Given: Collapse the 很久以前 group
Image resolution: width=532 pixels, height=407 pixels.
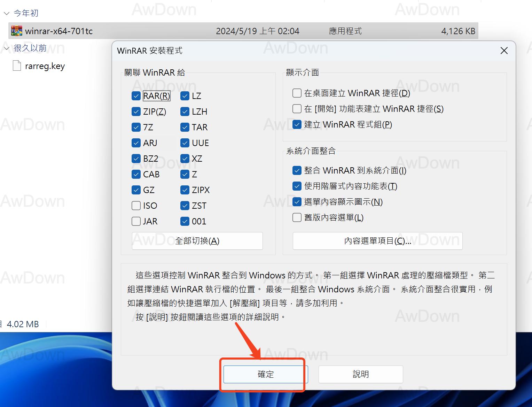Looking at the screenshot, I should (x=6, y=48).
